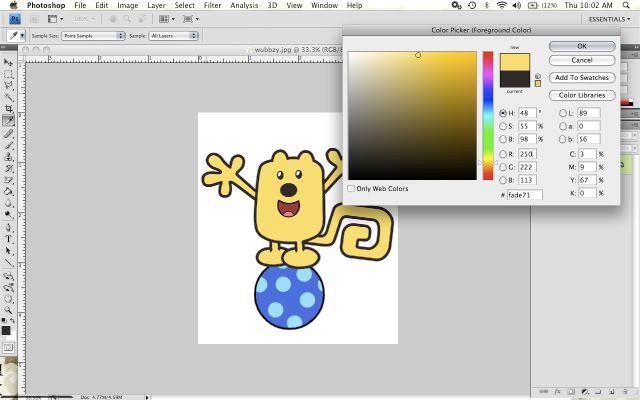Select the H hue radio button

(503, 113)
